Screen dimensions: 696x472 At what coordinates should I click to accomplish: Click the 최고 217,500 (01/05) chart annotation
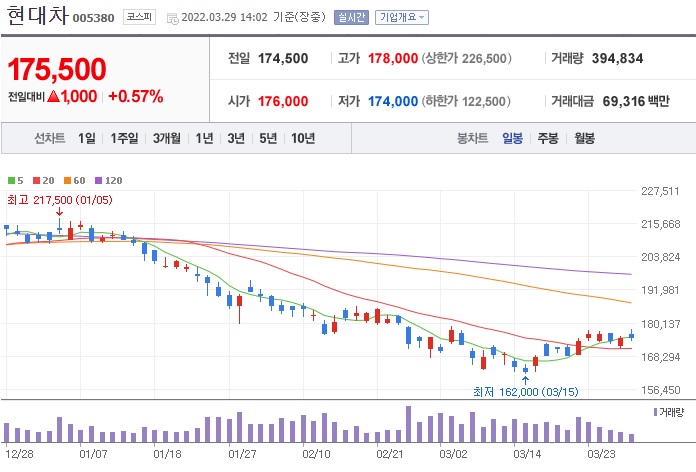click(59, 200)
